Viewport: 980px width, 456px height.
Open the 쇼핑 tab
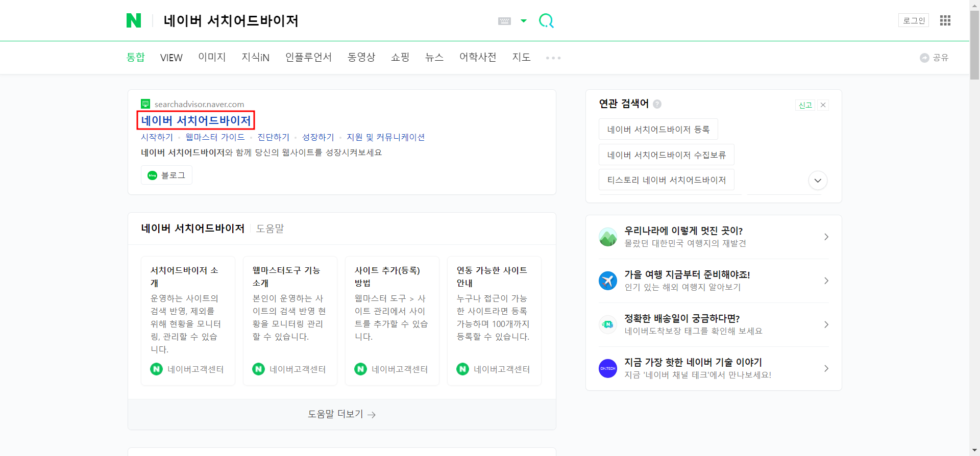(400, 57)
